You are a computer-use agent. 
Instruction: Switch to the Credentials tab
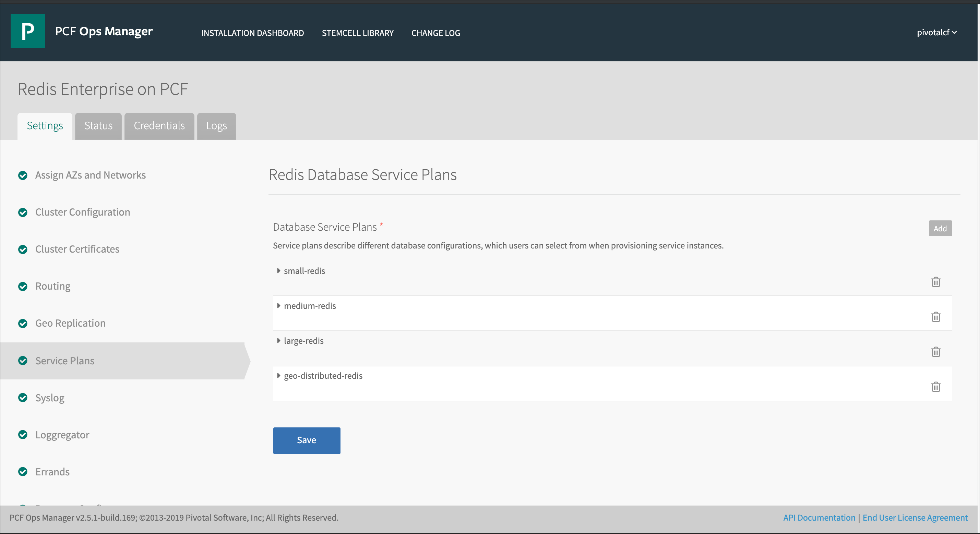click(159, 126)
